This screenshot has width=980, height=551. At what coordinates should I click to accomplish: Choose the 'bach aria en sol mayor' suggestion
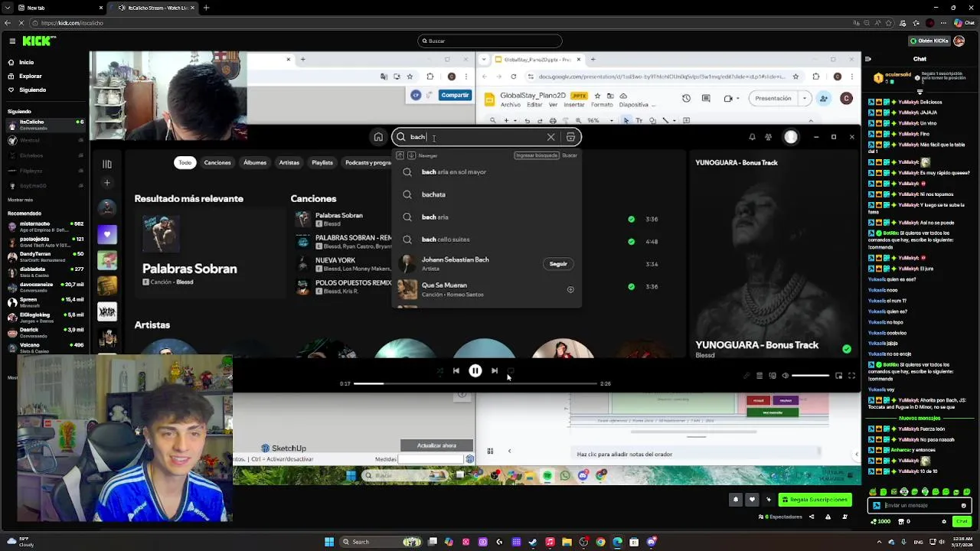pyautogui.click(x=486, y=172)
